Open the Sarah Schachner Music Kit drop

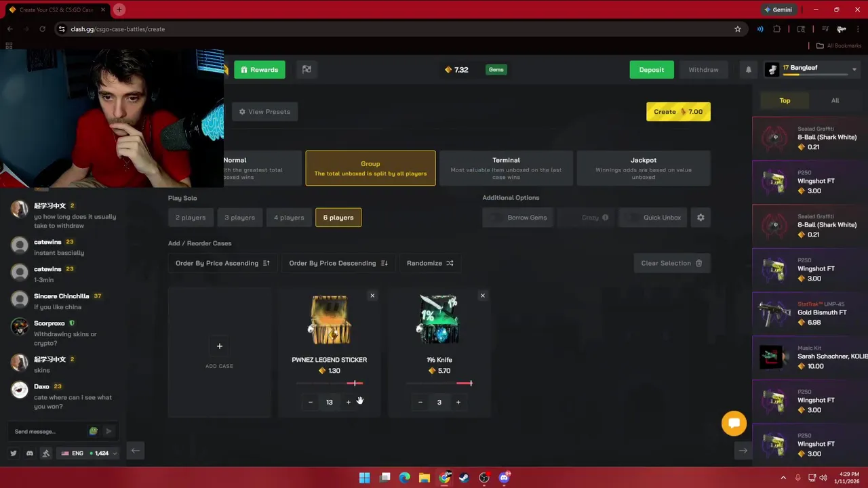point(810,357)
